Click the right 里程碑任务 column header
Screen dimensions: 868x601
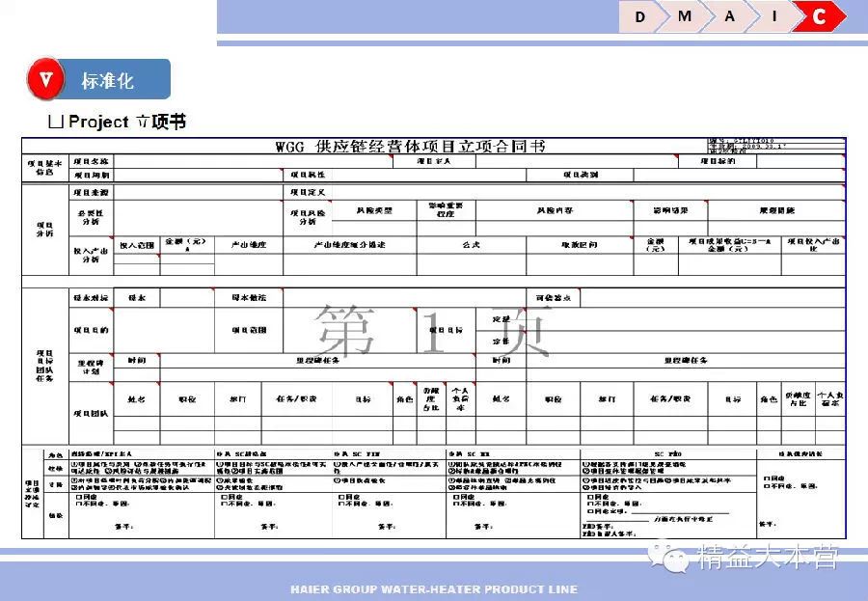coord(686,361)
